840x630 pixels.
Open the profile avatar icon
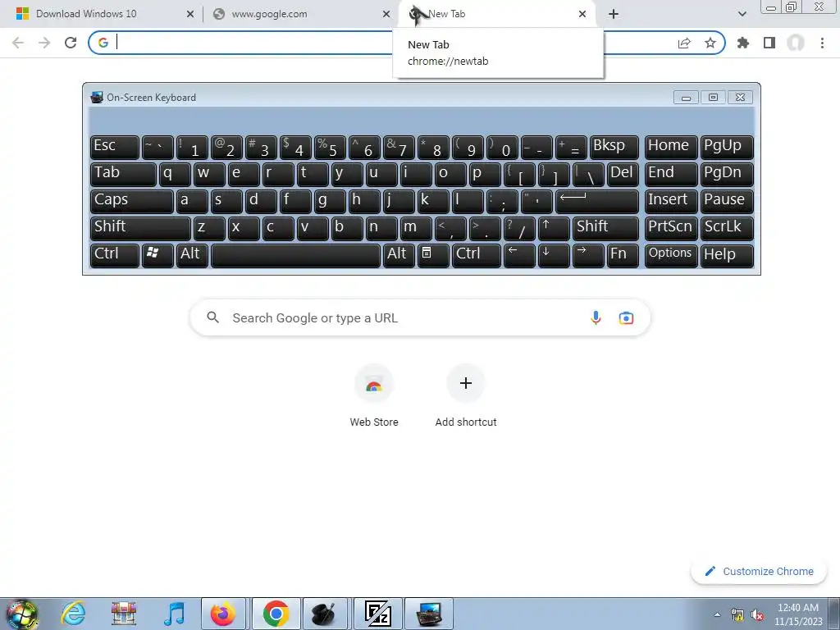[796, 43]
